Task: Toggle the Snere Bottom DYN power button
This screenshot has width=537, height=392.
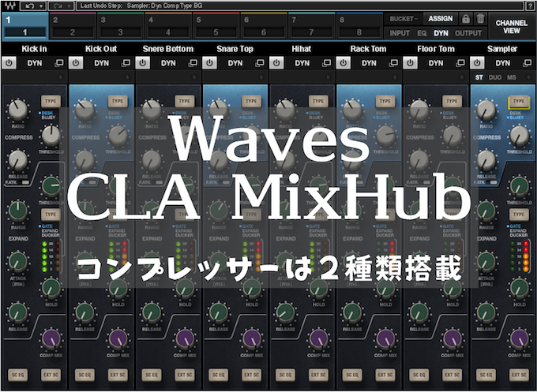Action: tap(143, 63)
